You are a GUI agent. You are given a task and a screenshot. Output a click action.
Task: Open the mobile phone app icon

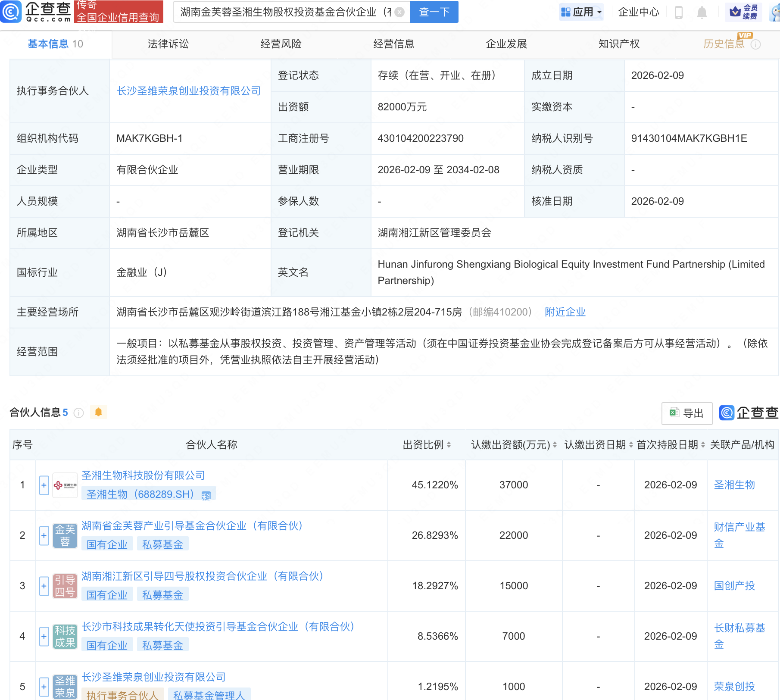(x=678, y=12)
